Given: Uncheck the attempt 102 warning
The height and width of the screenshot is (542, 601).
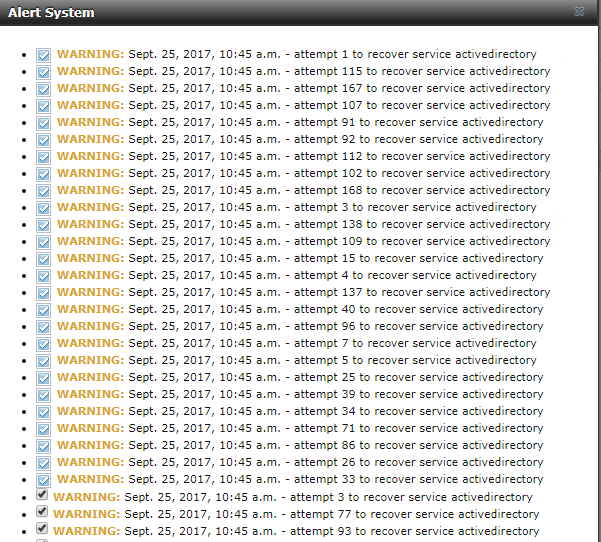Looking at the screenshot, I should coord(43,174).
